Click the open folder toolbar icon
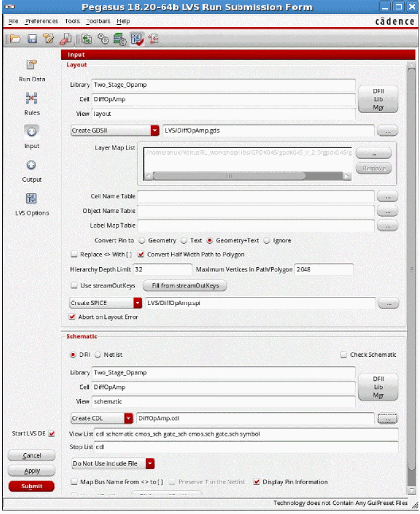The image size is (420, 514). click(15, 39)
